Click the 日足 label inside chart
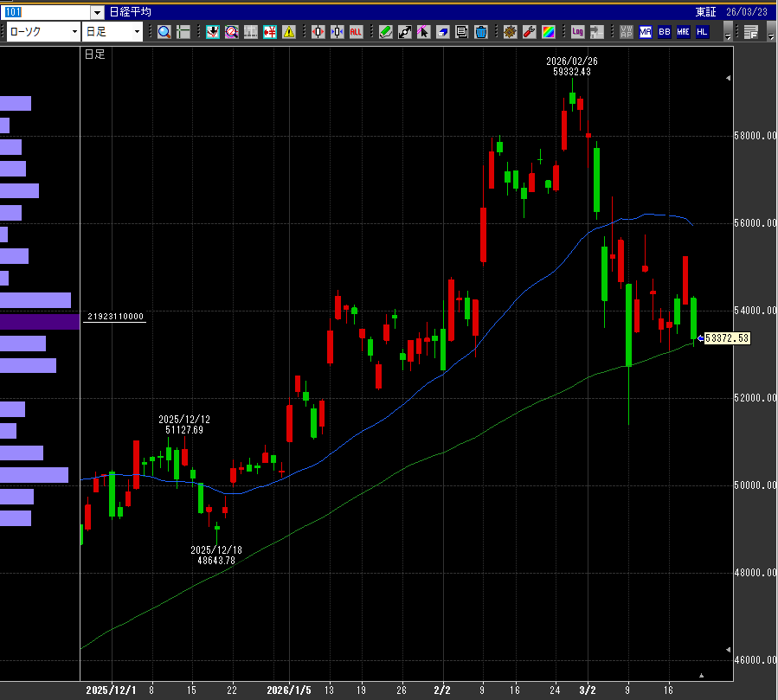The width and height of the screenshot is (778, 700). tap(95, 54)
